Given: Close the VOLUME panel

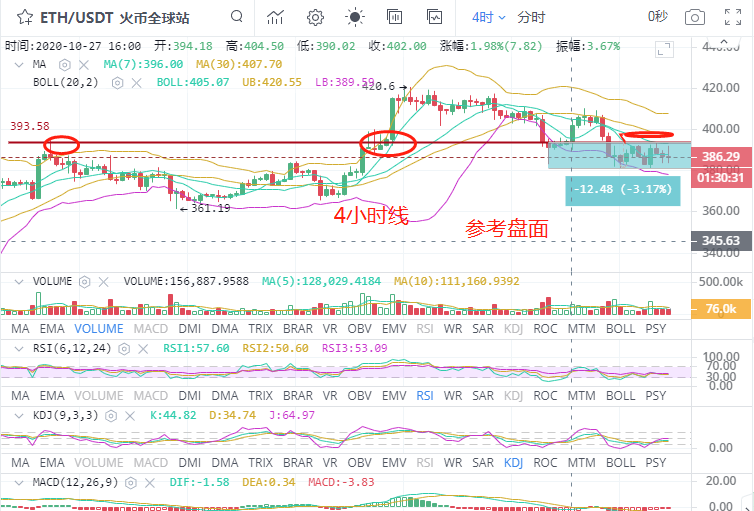Looking at the screenshot, I should point(103,282).
